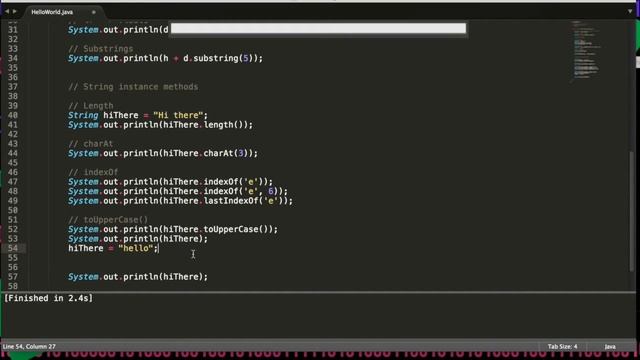The image size is (640, 360).
Task: Click the "// String instance methods" comment
Action: coord(133,87)
